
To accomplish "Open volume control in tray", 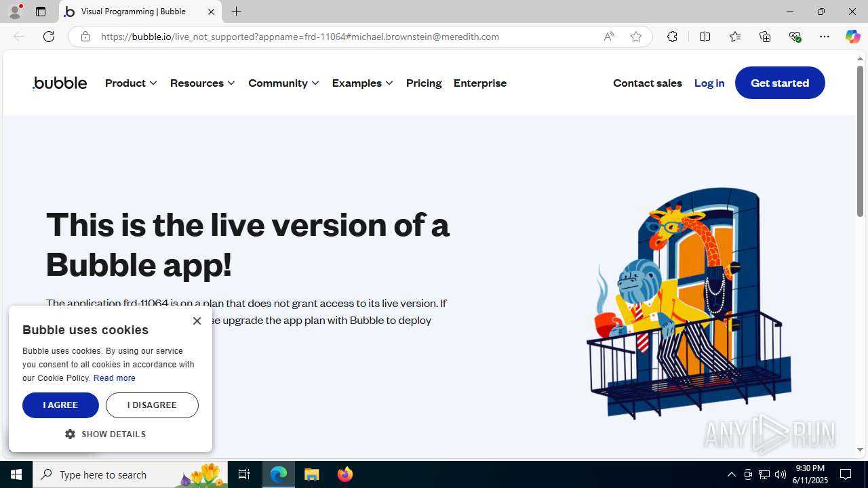I will tap(781, 474).
